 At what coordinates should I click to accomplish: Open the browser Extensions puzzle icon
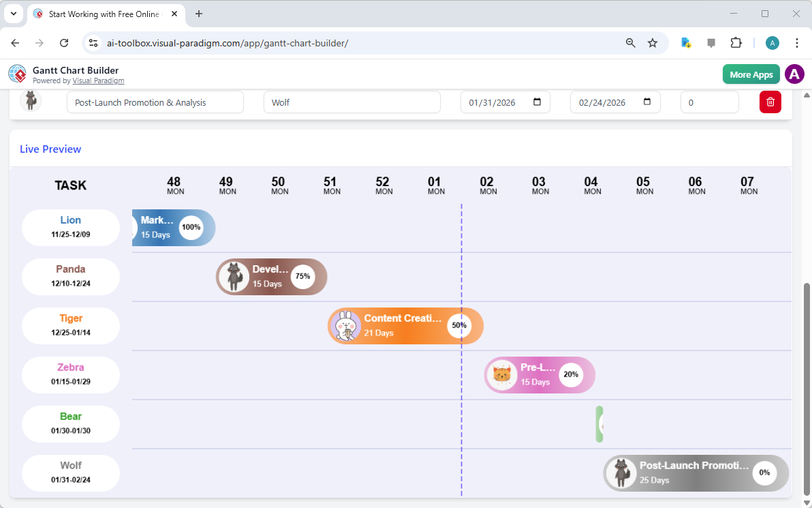click(736, 42)
